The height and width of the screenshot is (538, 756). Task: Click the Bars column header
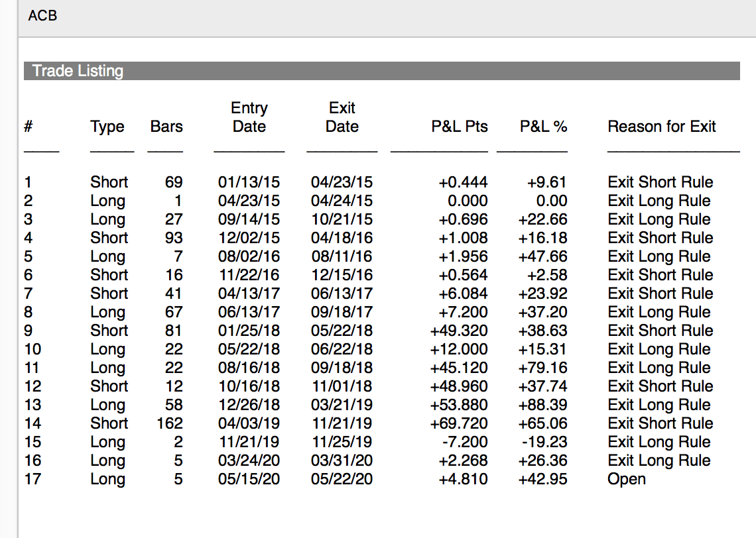pos(166,127)
